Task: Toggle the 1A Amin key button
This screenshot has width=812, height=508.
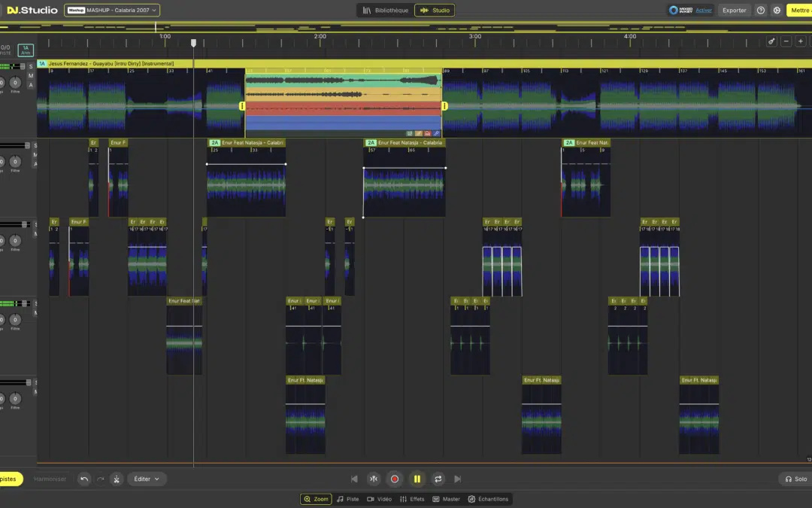Action: pyautogui.click(x=26, y=50)
